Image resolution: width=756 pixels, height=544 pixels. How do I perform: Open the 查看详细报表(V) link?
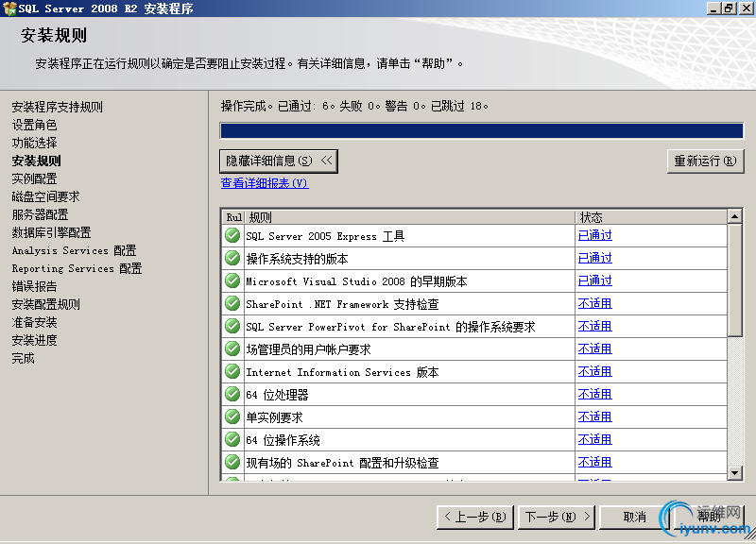[265, 183]
